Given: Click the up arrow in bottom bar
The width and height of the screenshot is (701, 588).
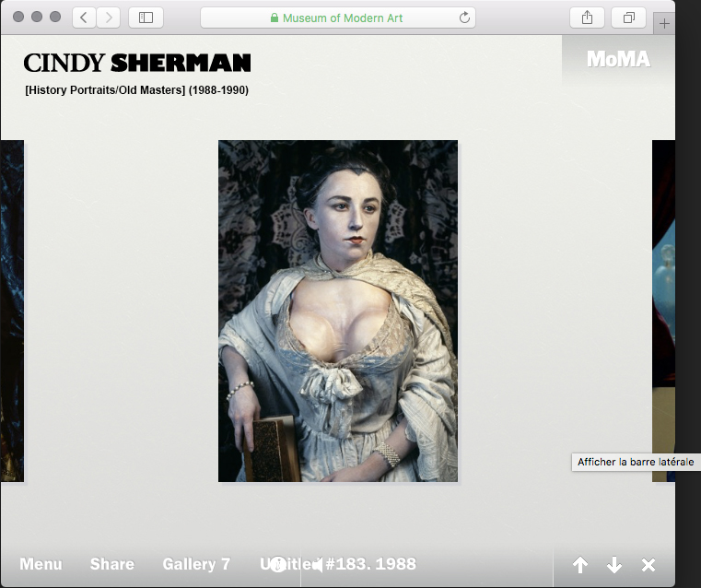Looking at the screenshot, I should (x=580, y=565).
